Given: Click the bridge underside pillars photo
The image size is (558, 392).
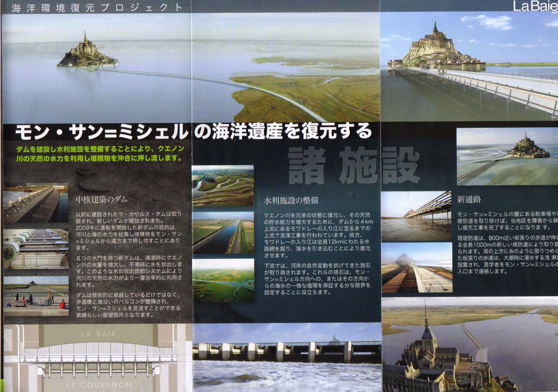Looking at the screenshot, I should coord(416,216).
